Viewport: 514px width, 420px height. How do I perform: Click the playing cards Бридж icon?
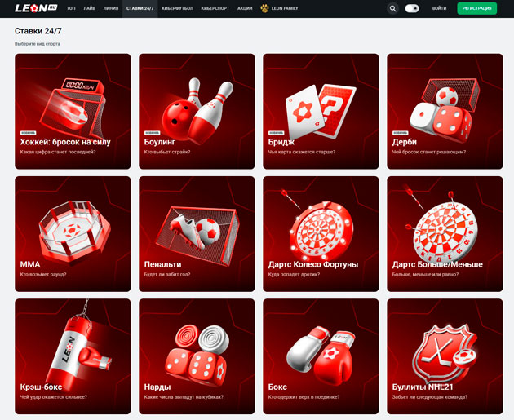click(321, 112)
